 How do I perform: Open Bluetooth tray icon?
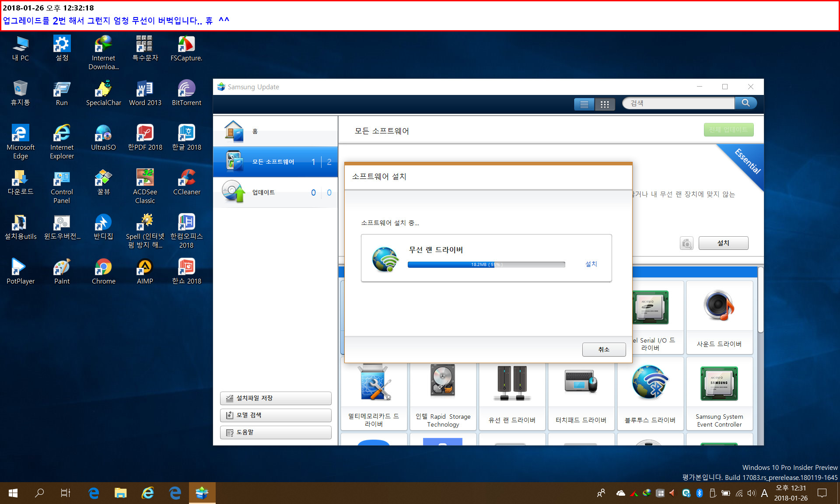click(700, 493)
